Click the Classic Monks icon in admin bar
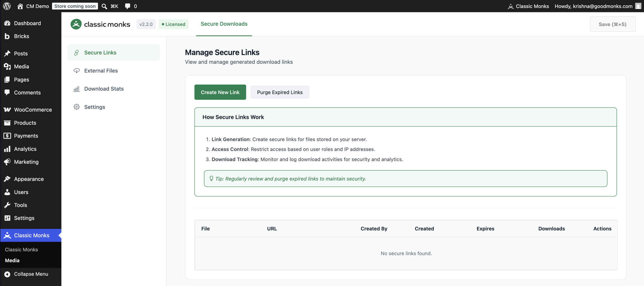This screenshot has width=644, height=286. tap(510, 6)
